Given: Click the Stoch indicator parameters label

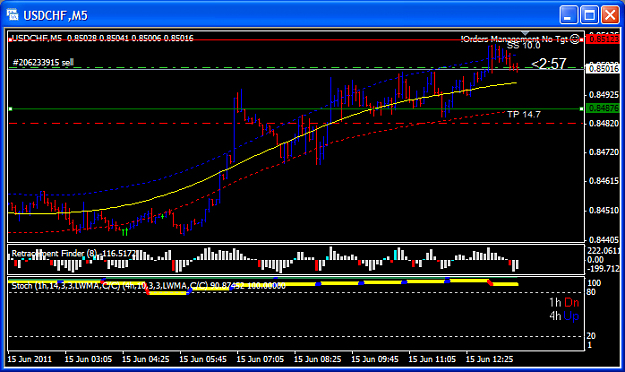Looking at the screenshot, I should pos(148,285).
